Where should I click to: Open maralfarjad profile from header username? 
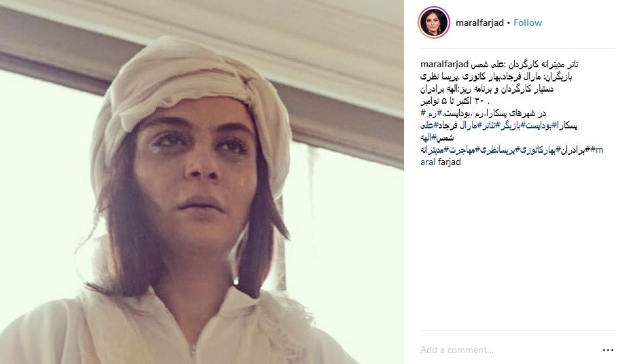(x=479, y=22)
